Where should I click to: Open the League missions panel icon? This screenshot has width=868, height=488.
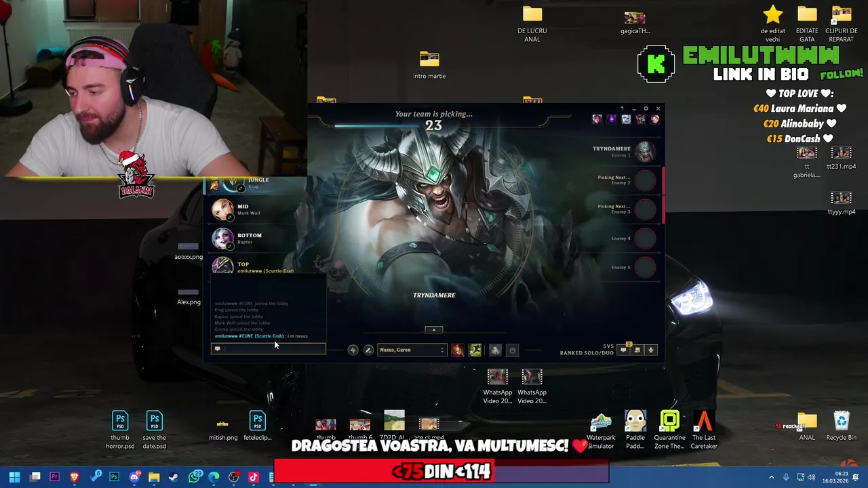(637, 350)
